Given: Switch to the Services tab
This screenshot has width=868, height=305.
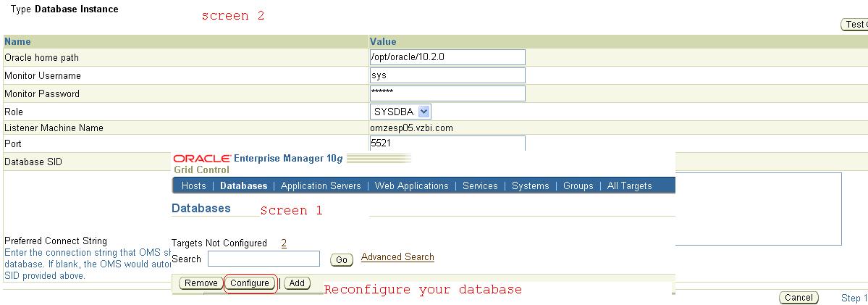Looking at the screenshot, I should click(480, 186).
